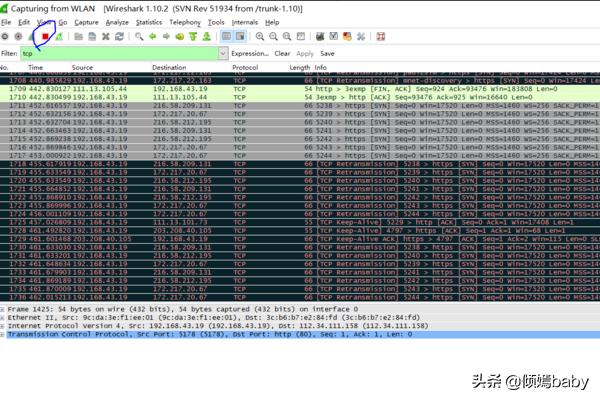This screenshot has height=400, width=600.
Task: Open a capture file icon
Action: 78,37
